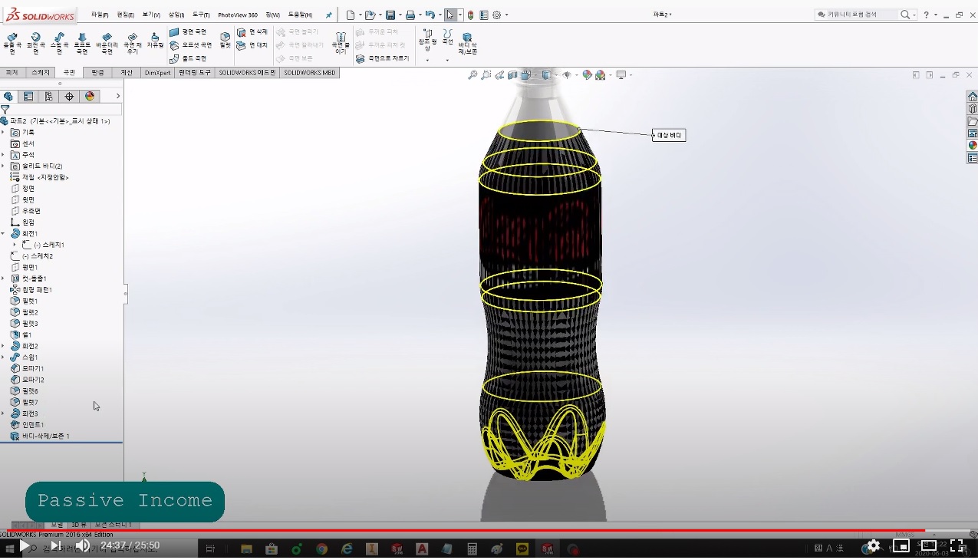Viewport: 978px width, 560px height.
Task: Click the Section View icon
Action: point(514,75)
